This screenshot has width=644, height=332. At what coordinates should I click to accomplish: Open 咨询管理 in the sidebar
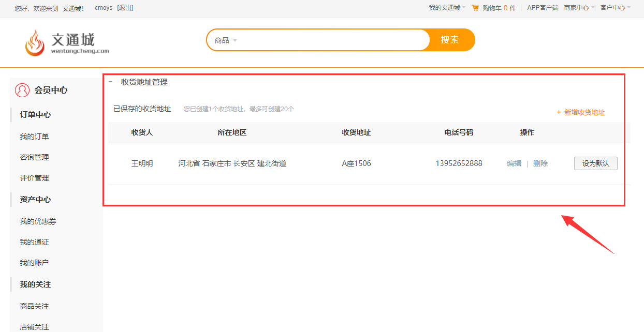34,157
